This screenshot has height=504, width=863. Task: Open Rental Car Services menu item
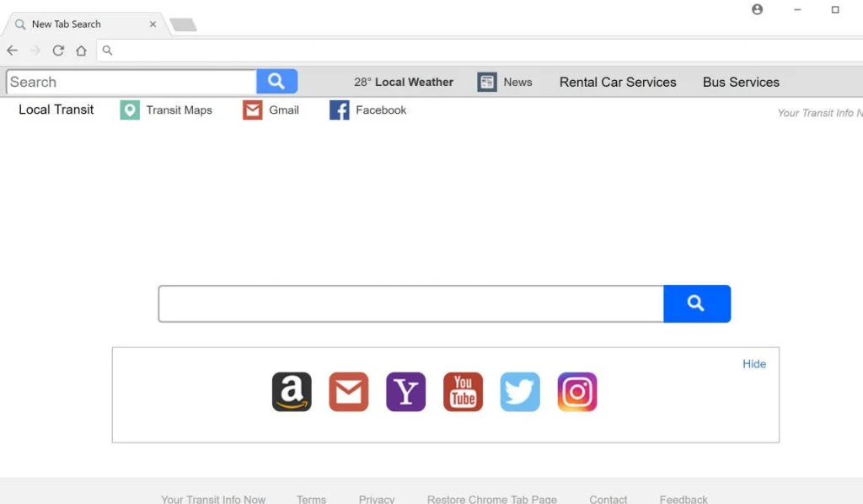point(618,82)
